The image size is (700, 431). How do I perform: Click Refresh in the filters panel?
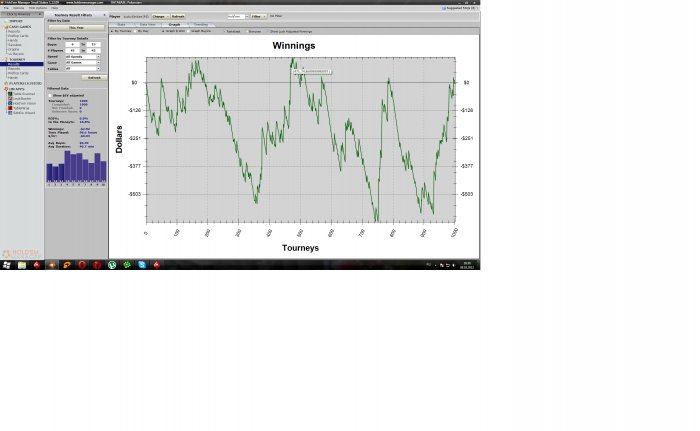(x=94, y=78)
